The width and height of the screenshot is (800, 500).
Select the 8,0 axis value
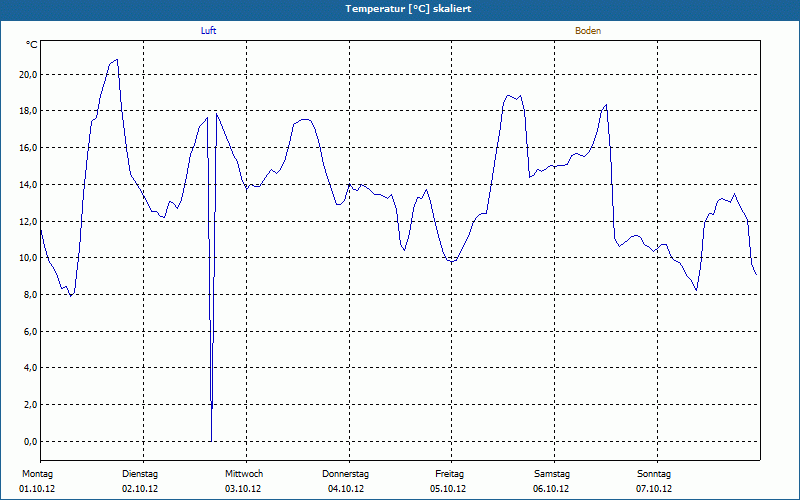point(31,294)
